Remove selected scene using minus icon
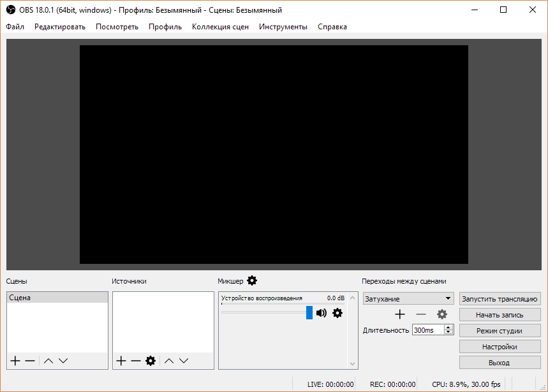548x392 pixels. coord(29,361)
